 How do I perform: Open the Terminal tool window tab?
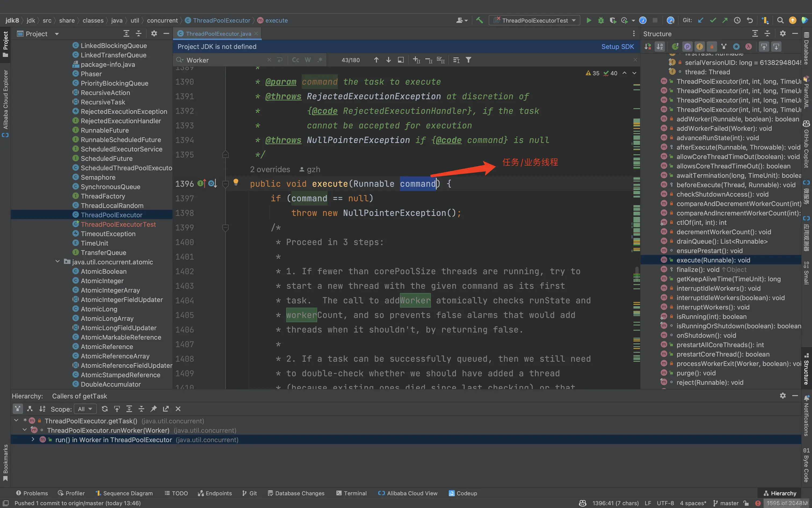click(351, 493)
